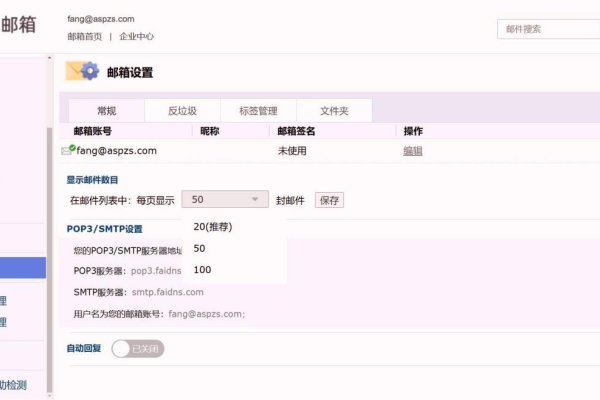The height and width of the screenshot is (400, 600).
Task: Click the fang@aspzs.com address in header
Action: point(101,19)
